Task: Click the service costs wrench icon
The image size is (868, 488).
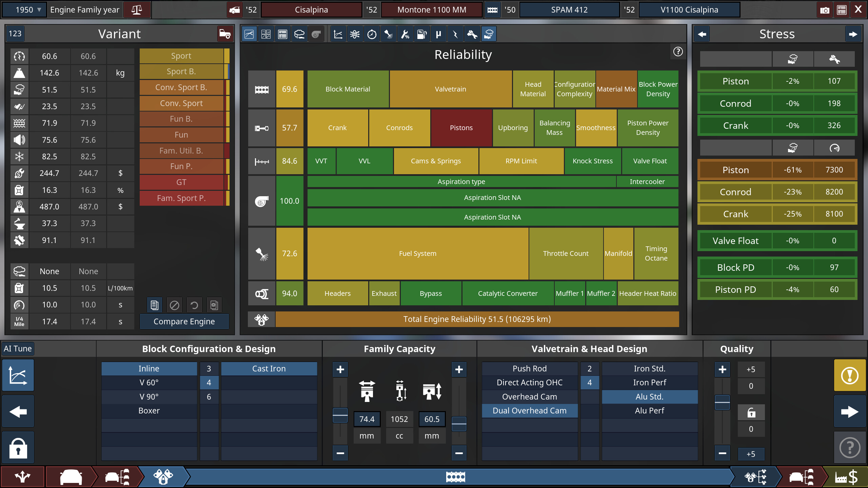Action: coord(406,34)
